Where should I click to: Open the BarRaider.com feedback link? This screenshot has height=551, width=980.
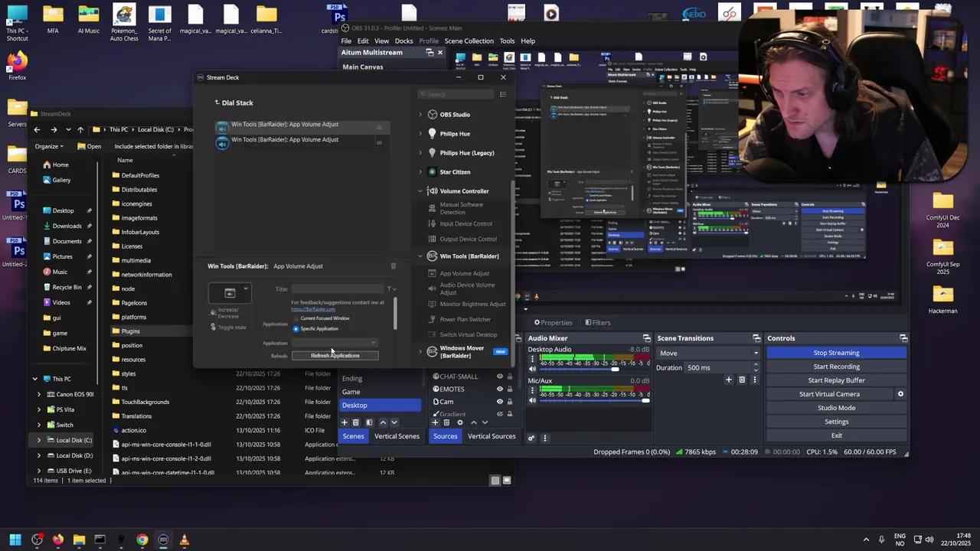click(313, 309)
